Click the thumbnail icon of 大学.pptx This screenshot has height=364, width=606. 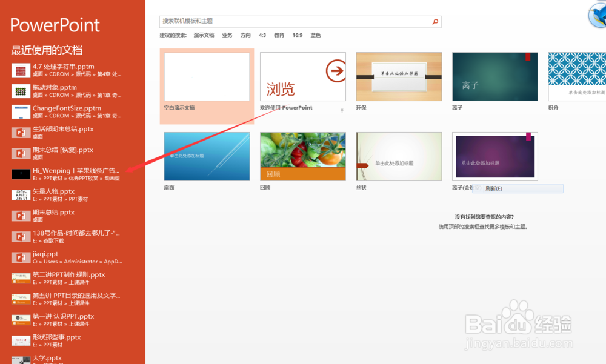coord(21,360)
